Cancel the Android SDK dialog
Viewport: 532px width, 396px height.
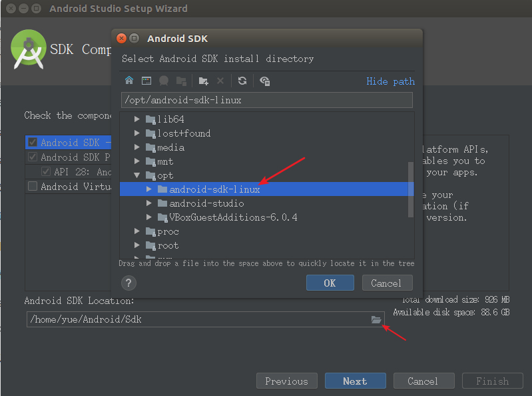[387, 283]
